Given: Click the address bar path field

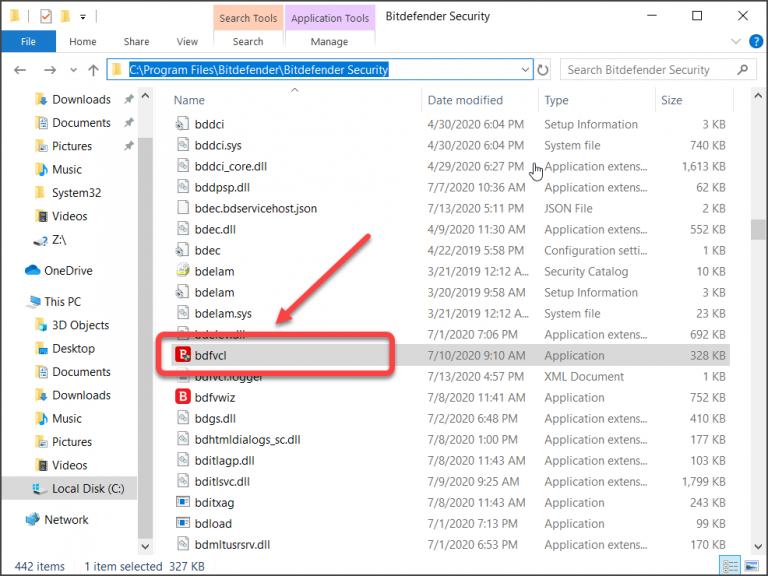Looking at the screenshot, I should [320, 70].
